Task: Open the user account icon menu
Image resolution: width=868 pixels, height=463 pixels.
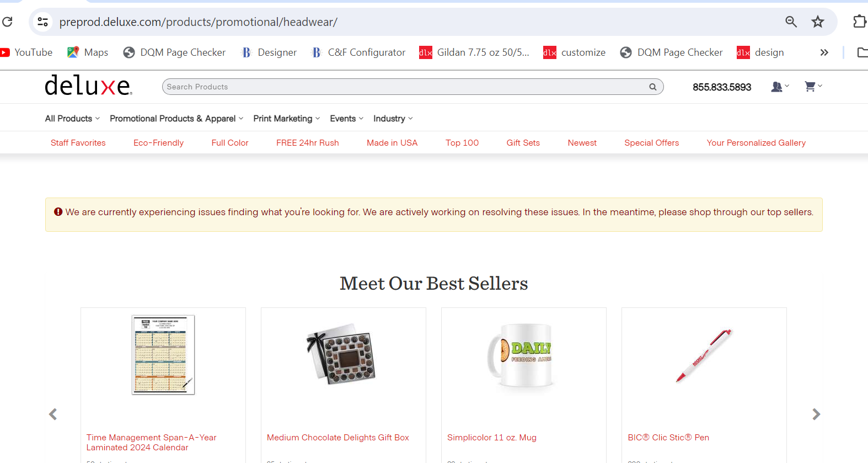Action: [x=776, y=87]
